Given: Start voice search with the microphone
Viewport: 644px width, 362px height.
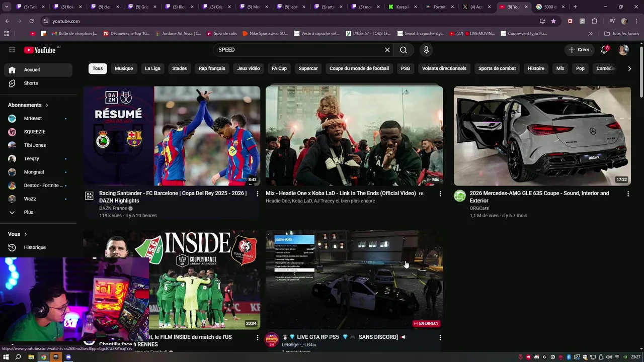Looking at the screenshot, I should pos(426,50).
